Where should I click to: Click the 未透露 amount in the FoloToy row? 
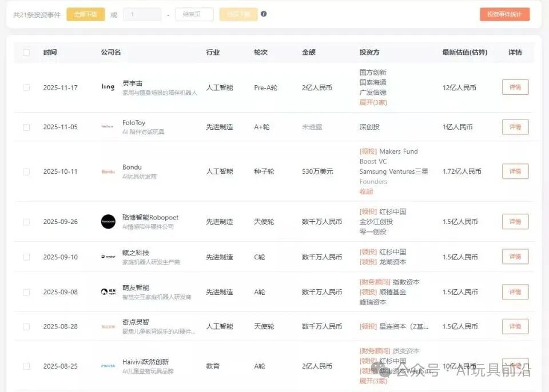click(x=312, y=127)
